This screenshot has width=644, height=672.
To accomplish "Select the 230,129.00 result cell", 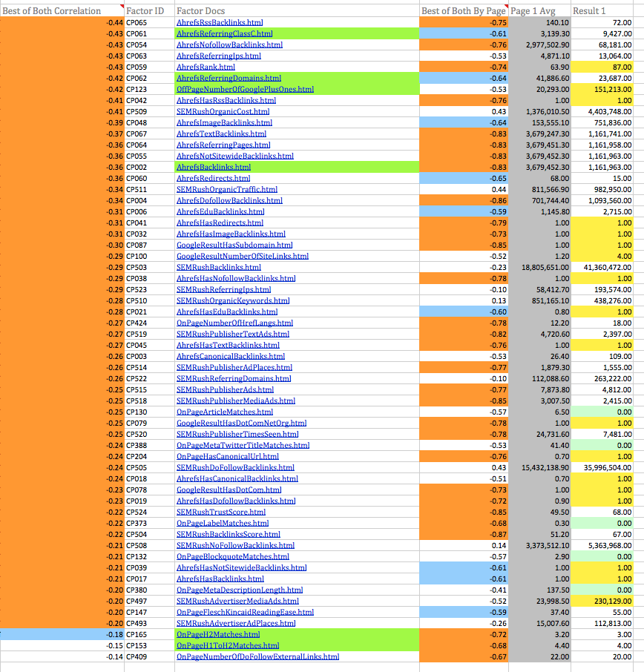I will [x=602, y=602].
